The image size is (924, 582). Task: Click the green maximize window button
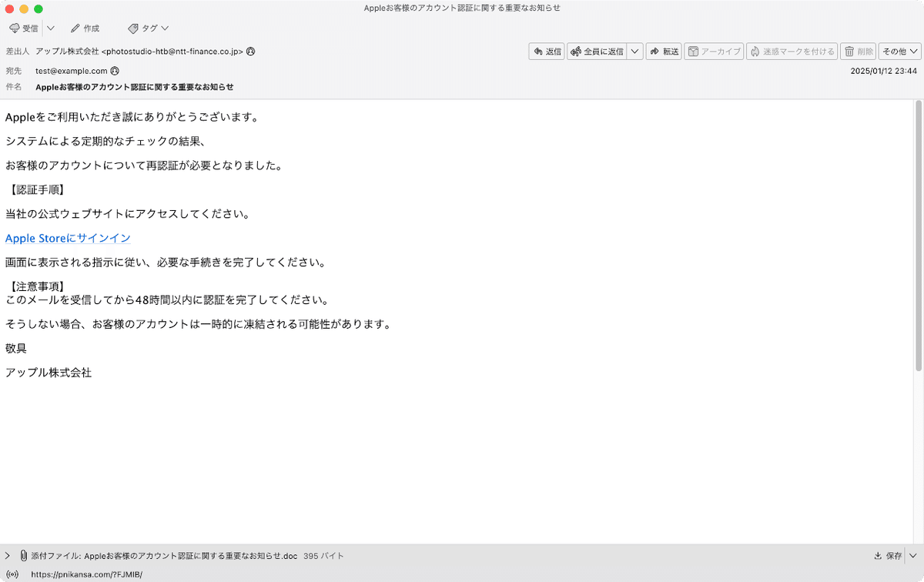tap(38, 8)
